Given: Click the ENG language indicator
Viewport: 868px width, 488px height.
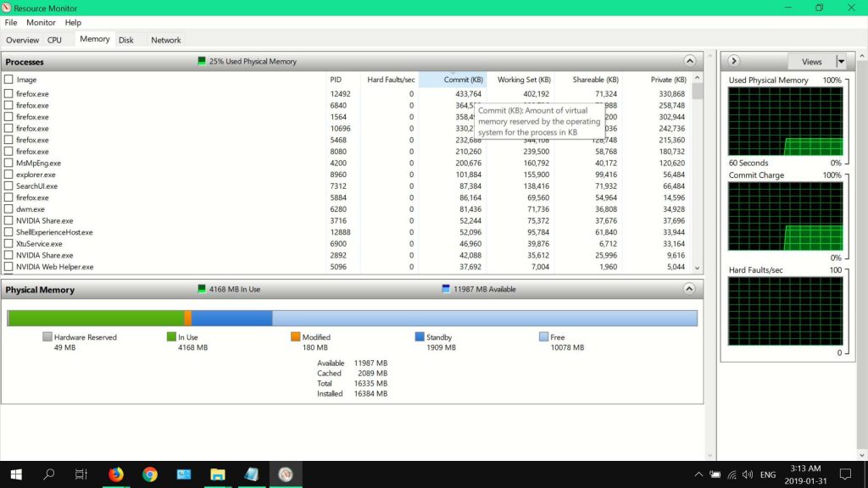Looking at the screenshot, I should [768, 474].
